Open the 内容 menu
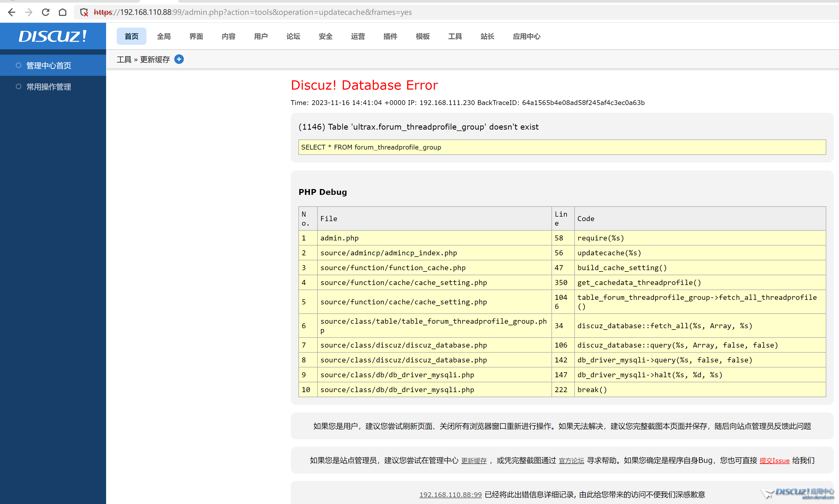 (228, 36)
